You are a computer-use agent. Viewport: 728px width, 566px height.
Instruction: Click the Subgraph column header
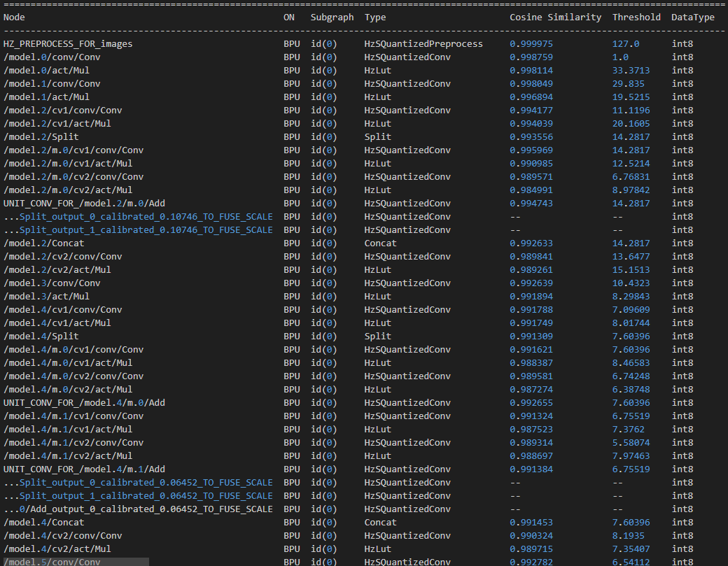332,17
